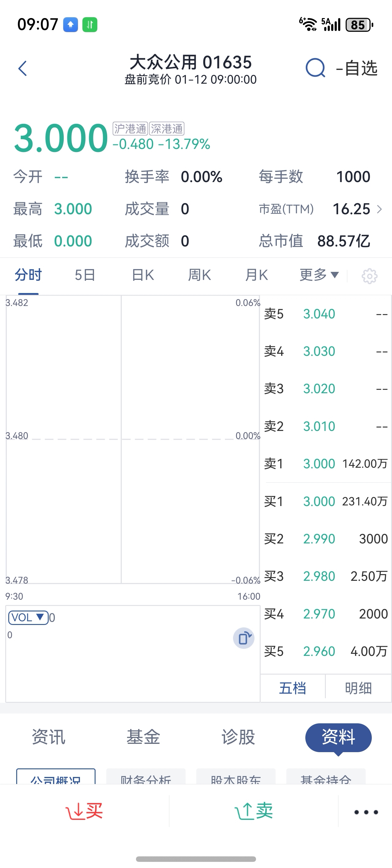Open chart settings gear icon
The height and width of the screenshot is (868, 392).
[x=369, y=276]
